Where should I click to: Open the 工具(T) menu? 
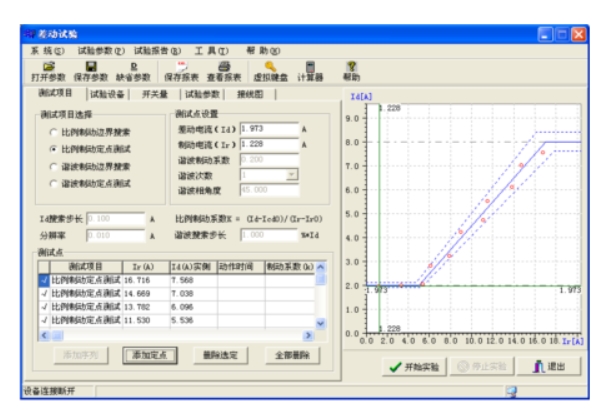211,50
